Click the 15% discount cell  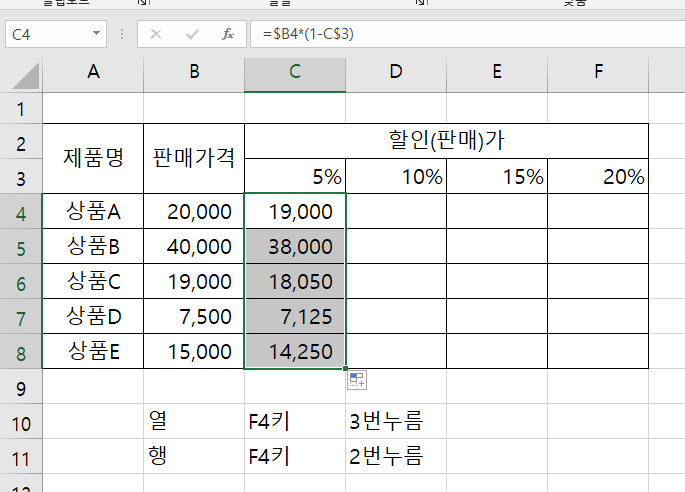tap(497, 176)
